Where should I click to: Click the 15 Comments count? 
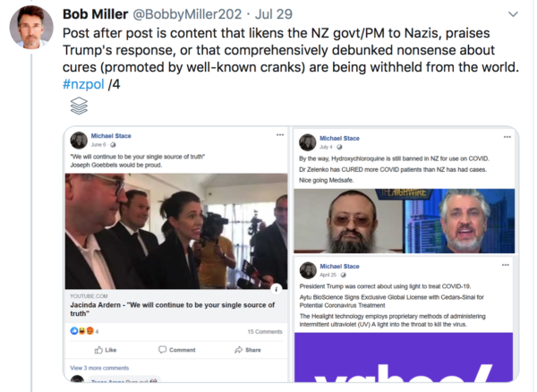coord(265,331)
